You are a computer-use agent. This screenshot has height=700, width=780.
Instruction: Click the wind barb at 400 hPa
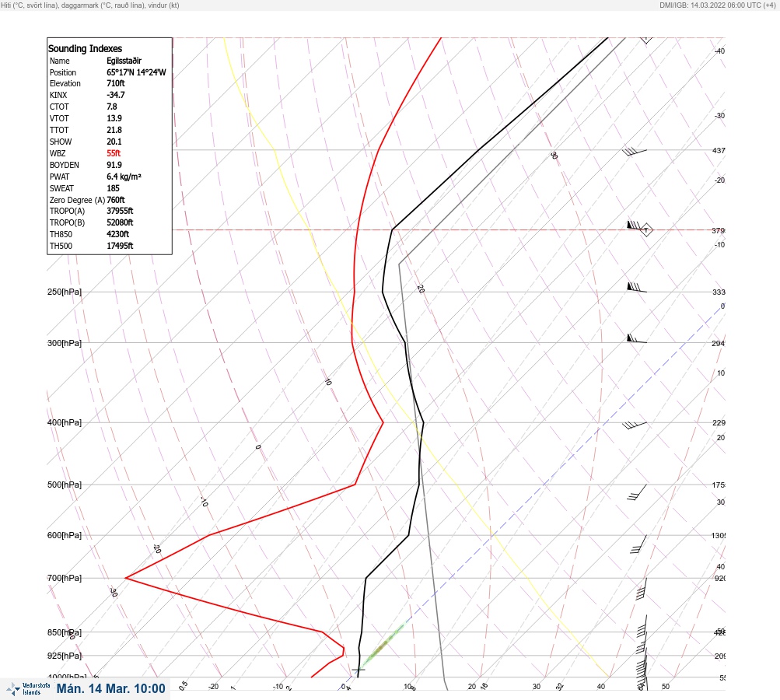[x=635, y=425]
